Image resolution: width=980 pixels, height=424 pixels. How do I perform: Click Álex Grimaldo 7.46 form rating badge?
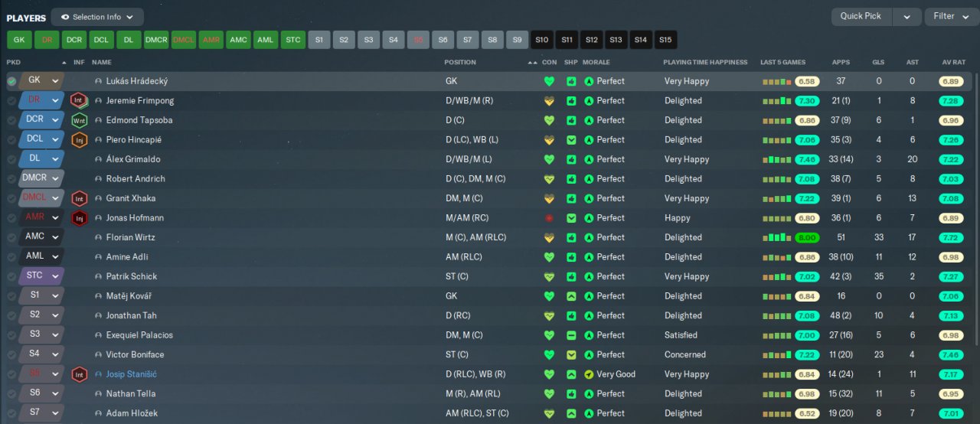[x=807, y=159]
